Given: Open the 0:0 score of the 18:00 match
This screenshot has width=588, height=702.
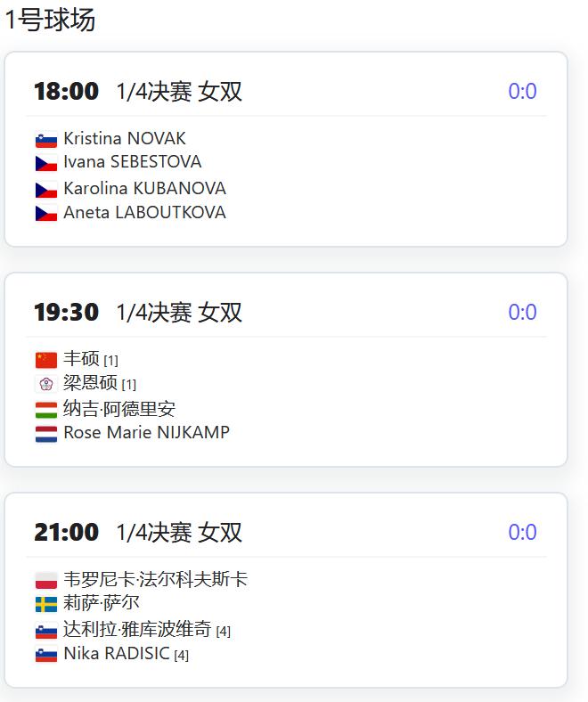Looking at the screenshot, I should (x=522, y=92).
